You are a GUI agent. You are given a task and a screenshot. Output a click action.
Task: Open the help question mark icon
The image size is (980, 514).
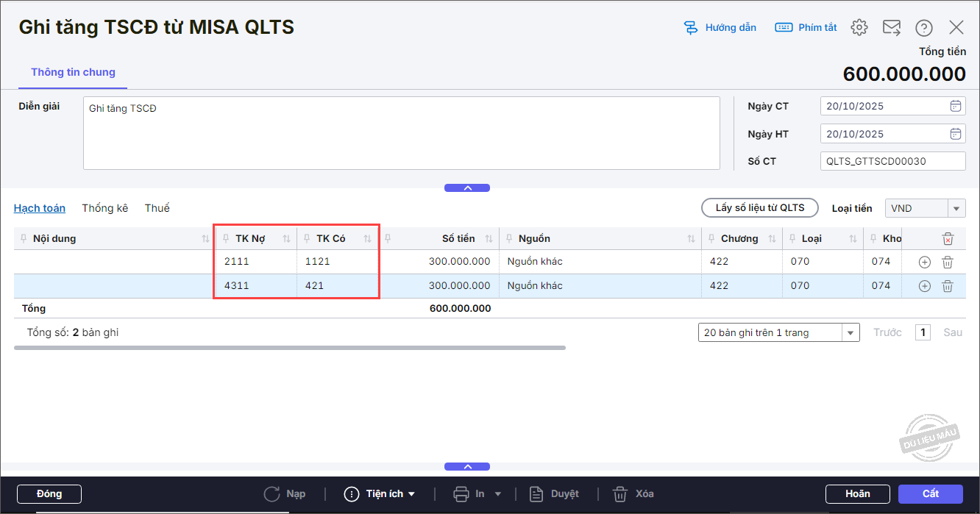(x=924, y=28)
